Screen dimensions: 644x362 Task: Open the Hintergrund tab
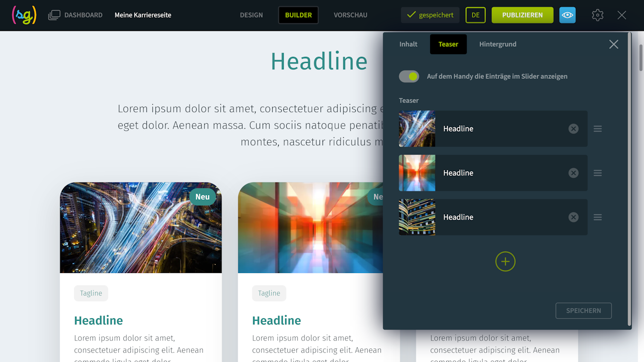click(498, 44)
